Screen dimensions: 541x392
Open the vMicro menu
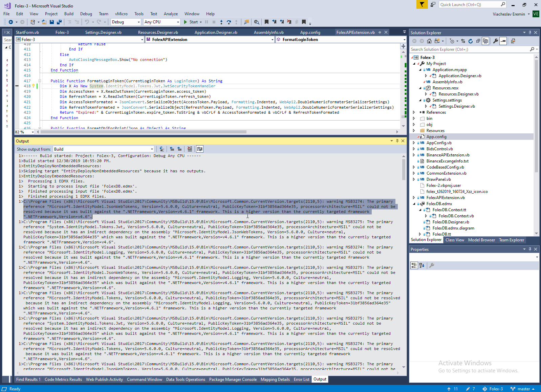[x=121, y=14]
